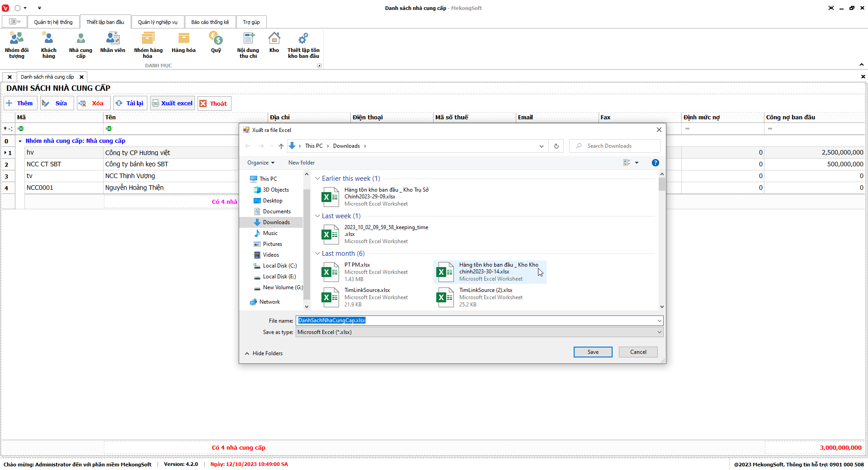
Task: Hide Folders in the save dialog
Action: tap(264, 353)
